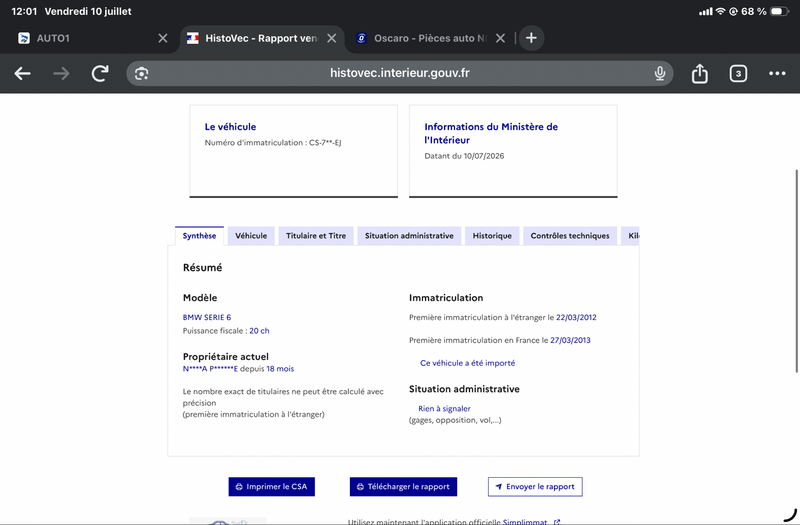Reload the HistoVec page
Screen dimensions: 800x525
(x=100, y=73)
